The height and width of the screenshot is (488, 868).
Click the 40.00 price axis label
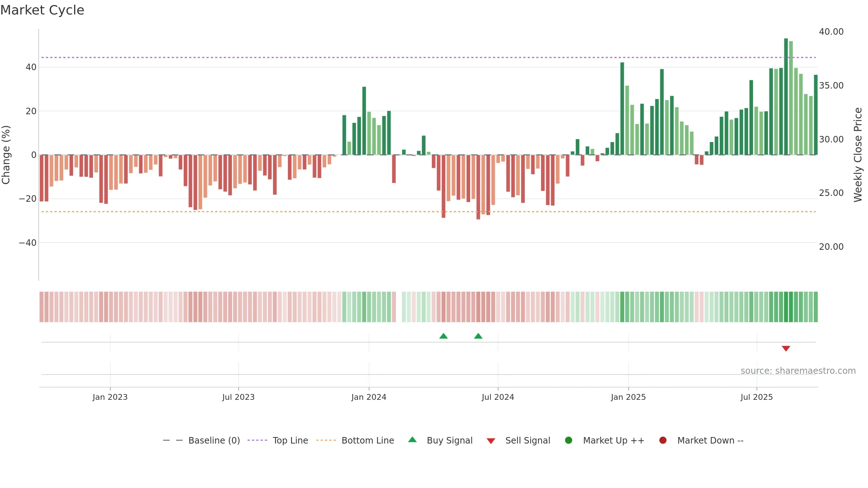(x=831, y=32)
